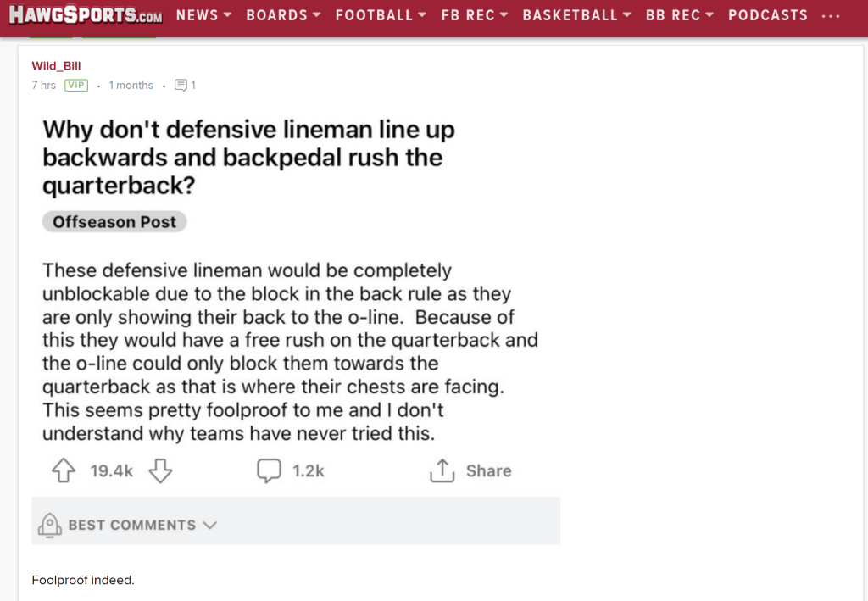The image size is (868, 601).
Task: Open Wild_Bill's user profile
Action: [x=56, y=66]
